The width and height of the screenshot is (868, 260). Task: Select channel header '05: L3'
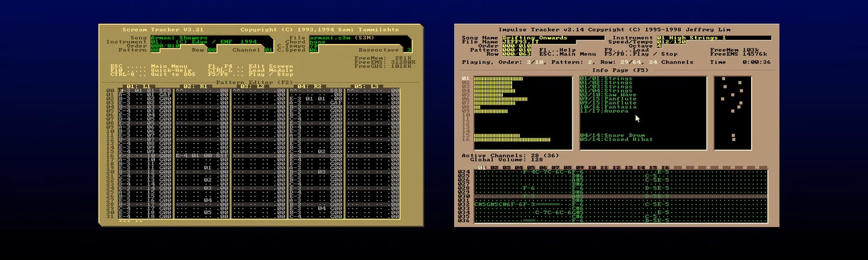366,86
